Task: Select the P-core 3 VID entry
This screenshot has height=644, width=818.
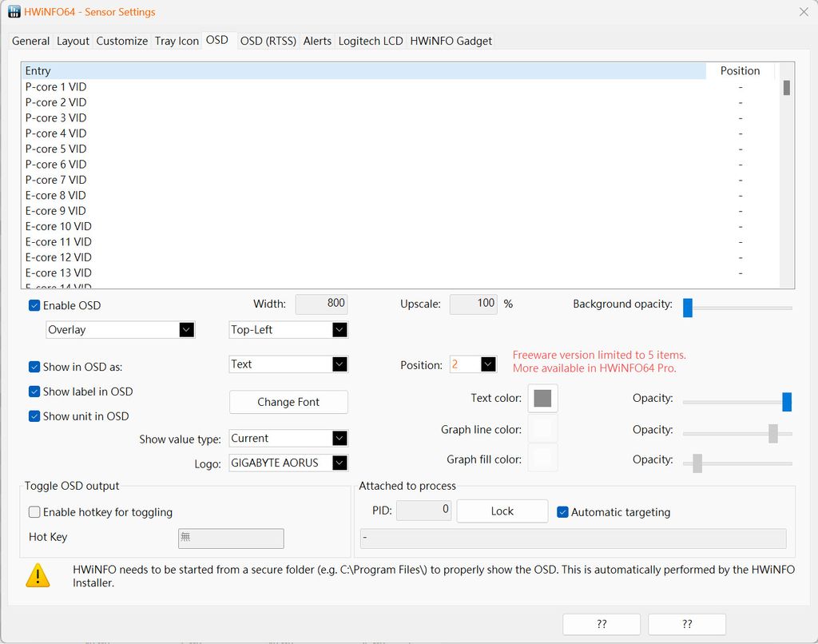Action: click(x=56, y=117)
